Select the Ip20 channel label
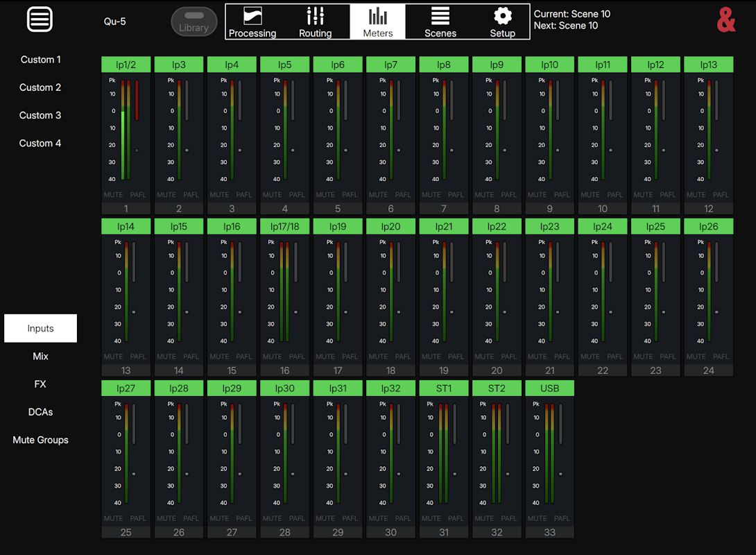 tap(391, 227)
